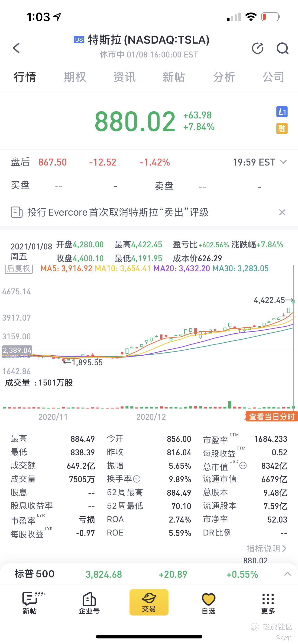Tap the 标普 500 index label
This screenshot has height=644, width=298.
point(35,574)
